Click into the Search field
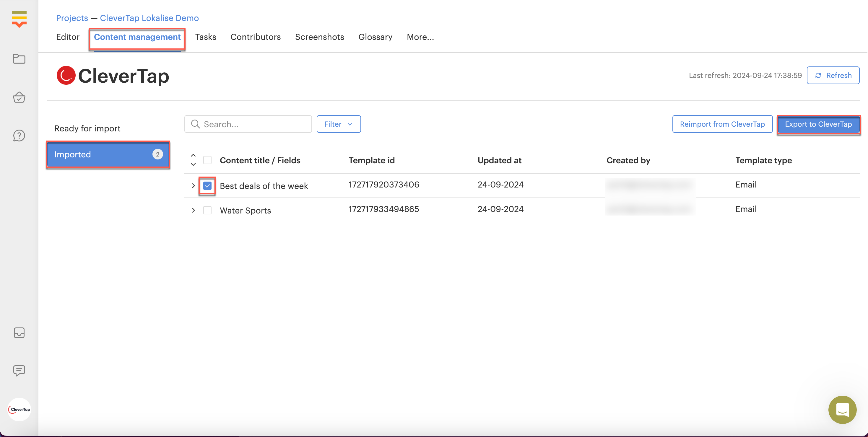Screen dimensions: 868x437 [248, 124]
